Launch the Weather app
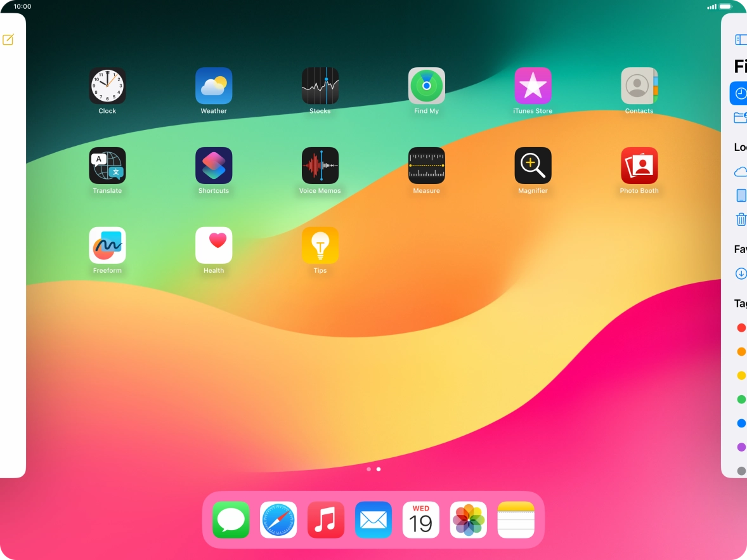 click(x=214, y=86)
